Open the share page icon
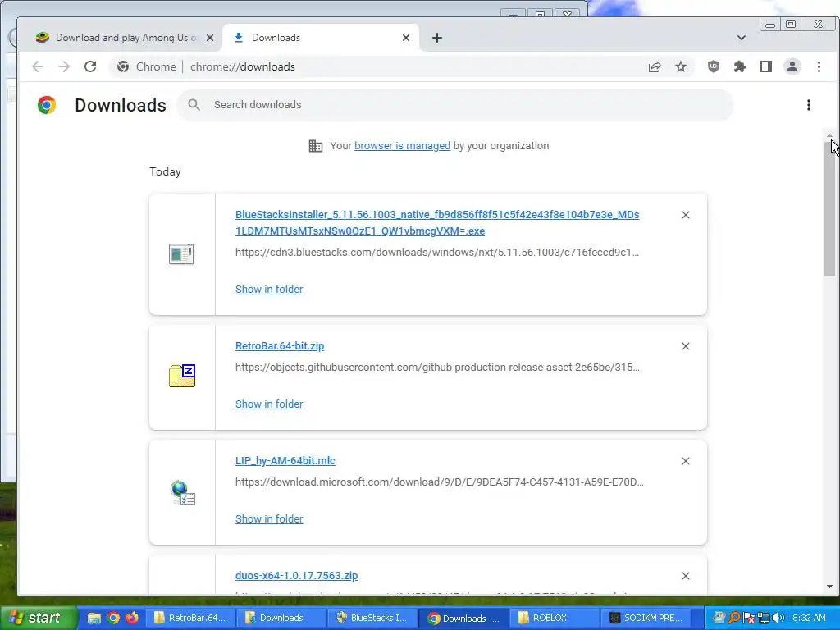Image resolution: width=840 pixels, height=630 pixels. click(x=654, y=66)
